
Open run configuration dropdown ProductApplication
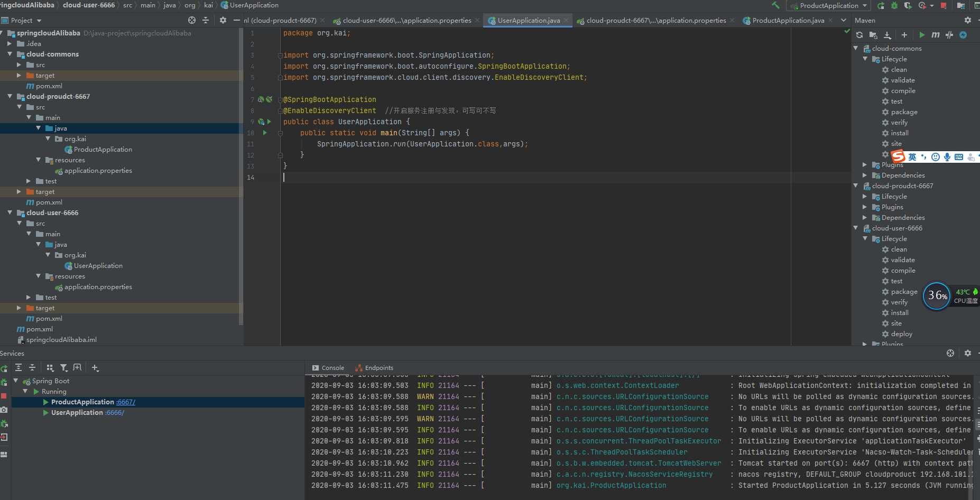[828, 6]
